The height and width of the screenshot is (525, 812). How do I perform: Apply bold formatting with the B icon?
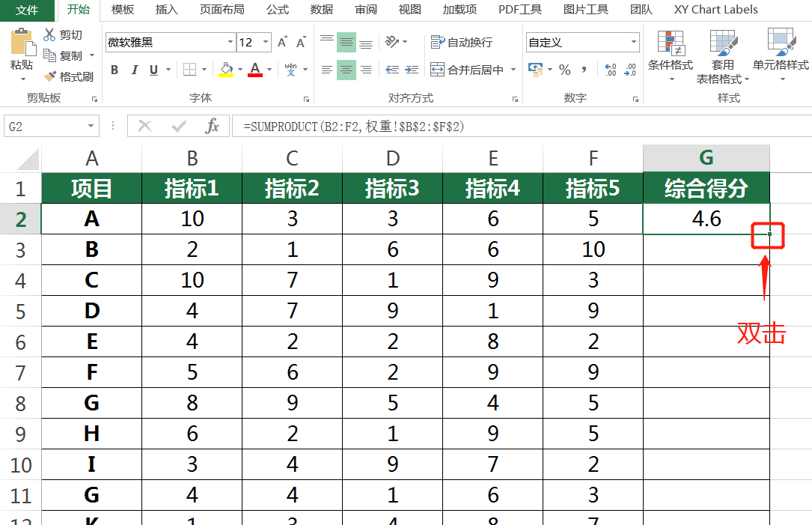click(x=114, y=69)
